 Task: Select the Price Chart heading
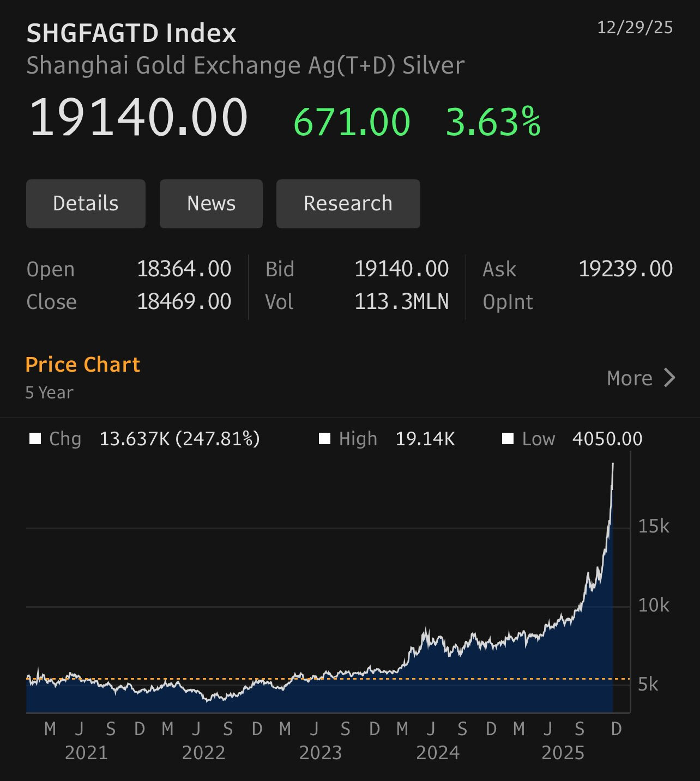pyautogui.click(x=83, y=365)
